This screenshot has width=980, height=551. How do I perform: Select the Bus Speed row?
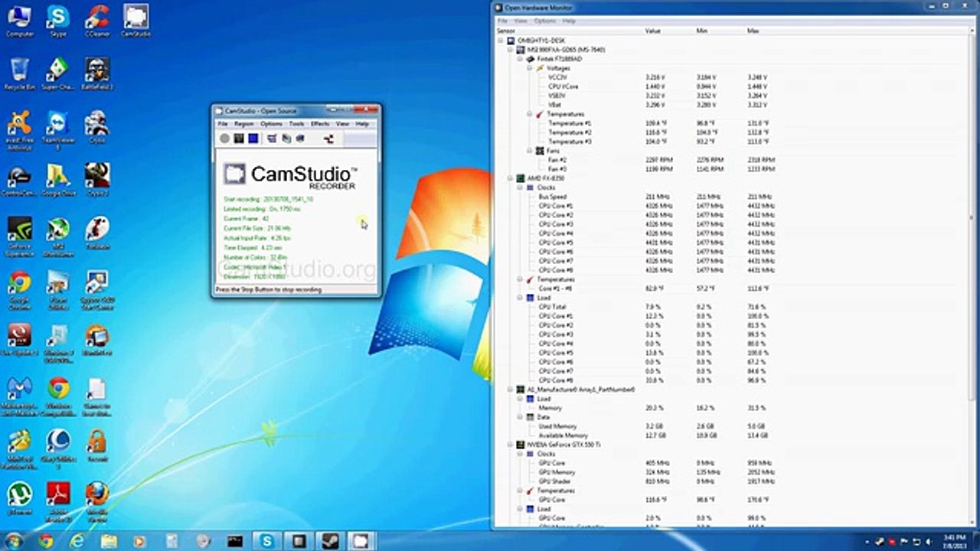pos(553,197)
